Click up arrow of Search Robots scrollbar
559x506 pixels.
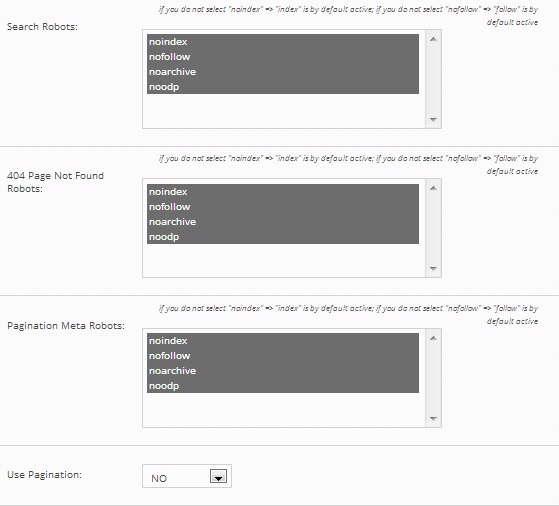point(433,39)
